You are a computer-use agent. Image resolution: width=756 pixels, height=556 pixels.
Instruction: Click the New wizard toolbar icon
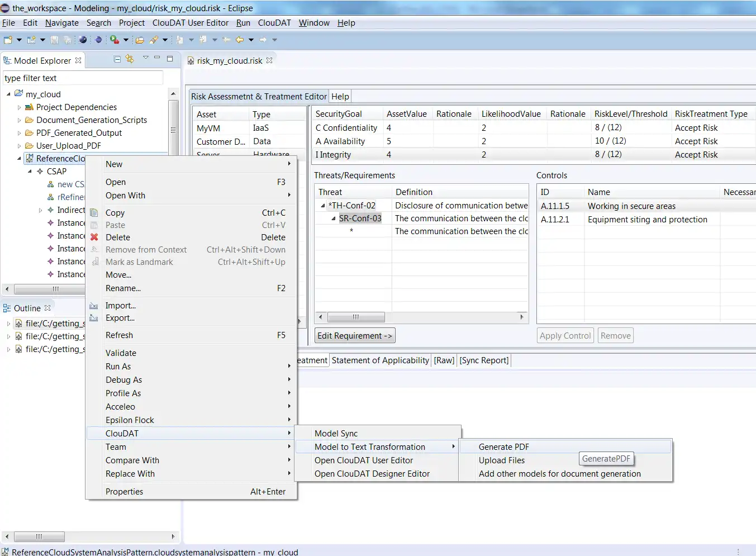tap(8, 40)
